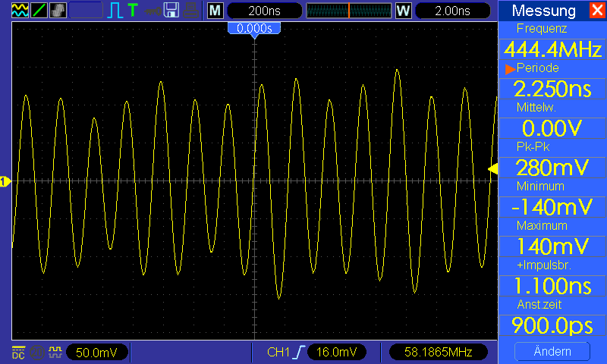Click the key lock icon

[153, 11]
